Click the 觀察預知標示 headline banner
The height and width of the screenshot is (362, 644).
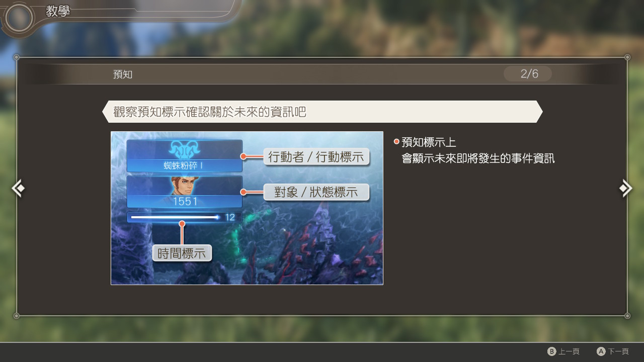(x=322, y=112)
